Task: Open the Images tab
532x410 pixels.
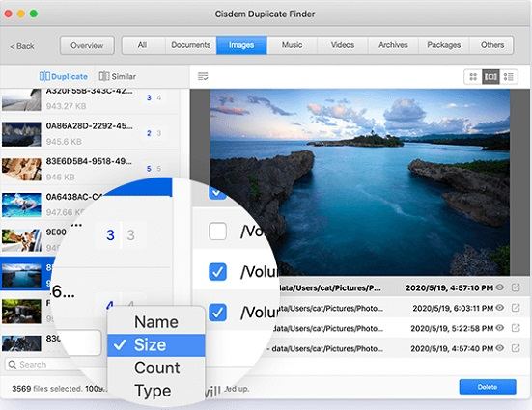Action: point(241,45)
